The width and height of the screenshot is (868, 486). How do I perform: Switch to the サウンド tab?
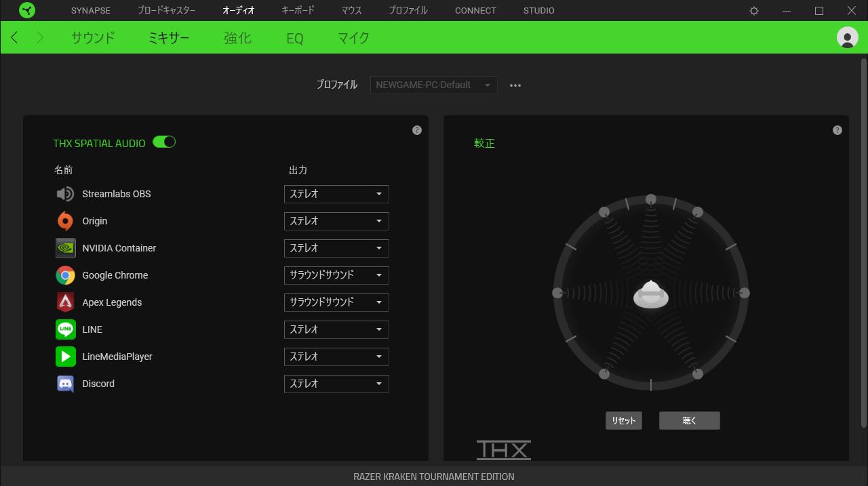(x=93, y=38)
